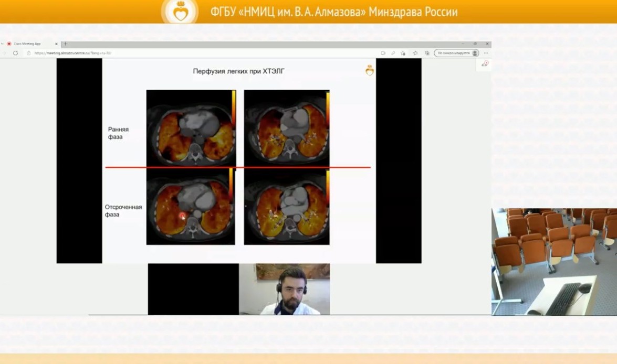The width and height of the screenshot is (617, 364).
Task: Click the camera permission icon in address bar
Action: pos(383,53)
